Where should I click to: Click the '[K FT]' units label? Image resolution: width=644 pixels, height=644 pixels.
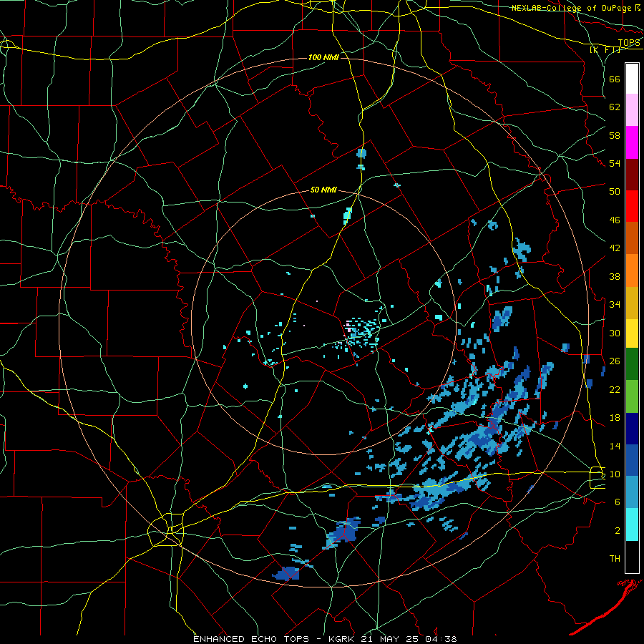(x=605, y=50)
